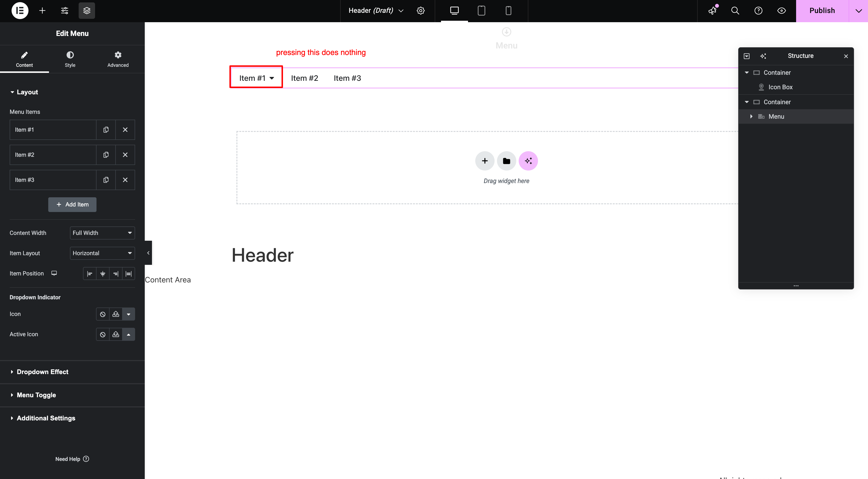Open Item #3 in Menu Items list
The width and height of the screenshot is (868, 479).
(x=53, y=180)
